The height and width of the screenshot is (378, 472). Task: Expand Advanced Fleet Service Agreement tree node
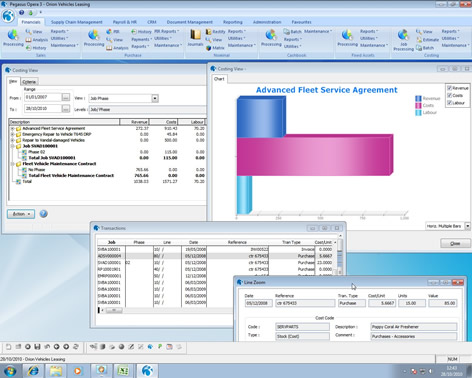(x=12, y=128)
